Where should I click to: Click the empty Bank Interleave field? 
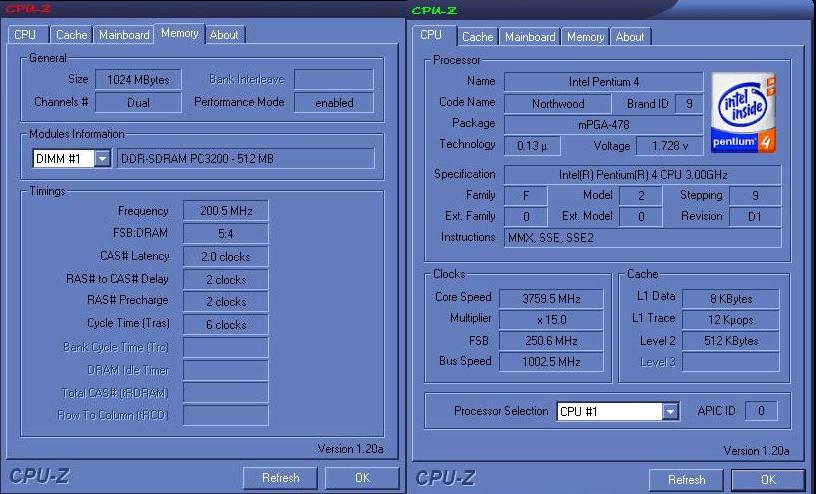(x=334, y=80)
